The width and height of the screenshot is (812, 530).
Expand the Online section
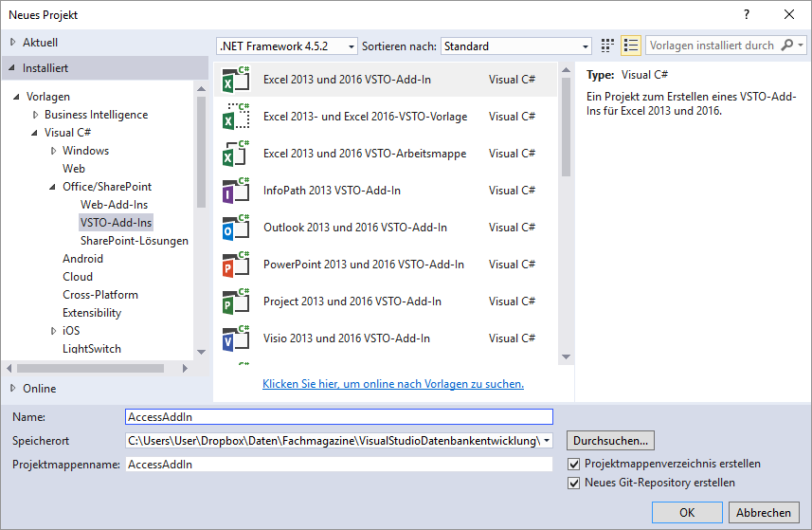click(x=13, y=388)
